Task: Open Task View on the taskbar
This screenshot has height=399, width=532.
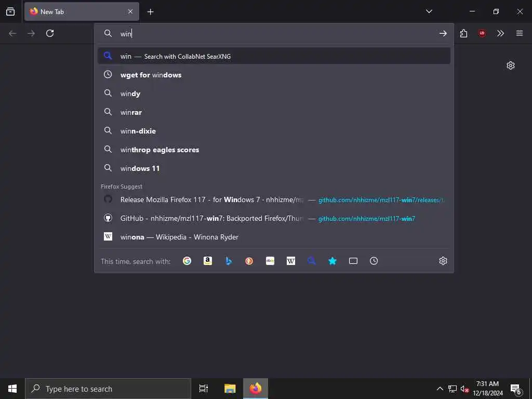Action: (x=204, y=389)
